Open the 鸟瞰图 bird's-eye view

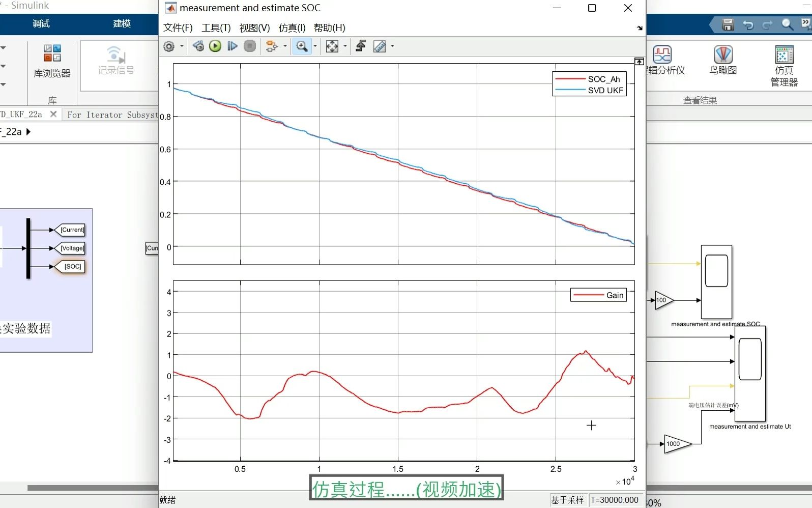[x=723, y=60]
